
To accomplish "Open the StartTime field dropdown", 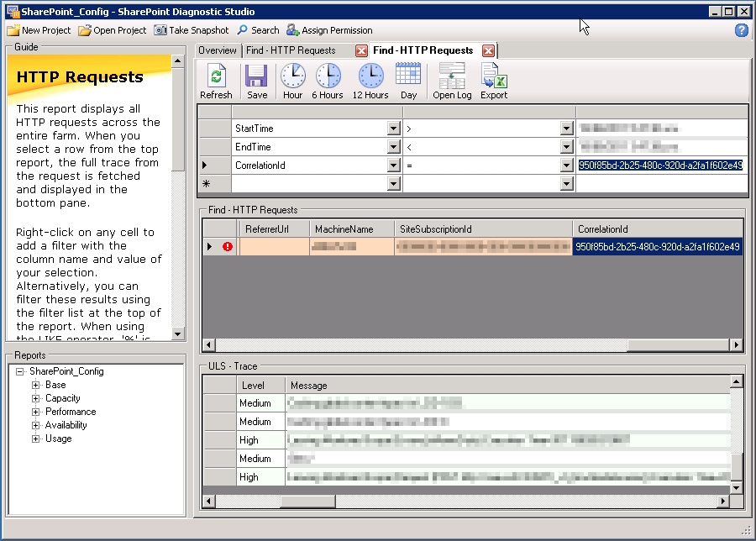I will [x=393, y=129].
